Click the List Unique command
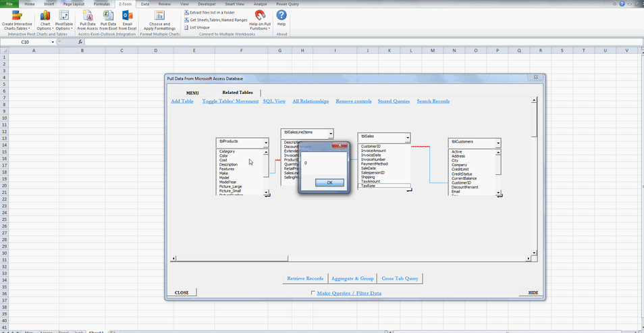644x333 pixels. point(196,27)
